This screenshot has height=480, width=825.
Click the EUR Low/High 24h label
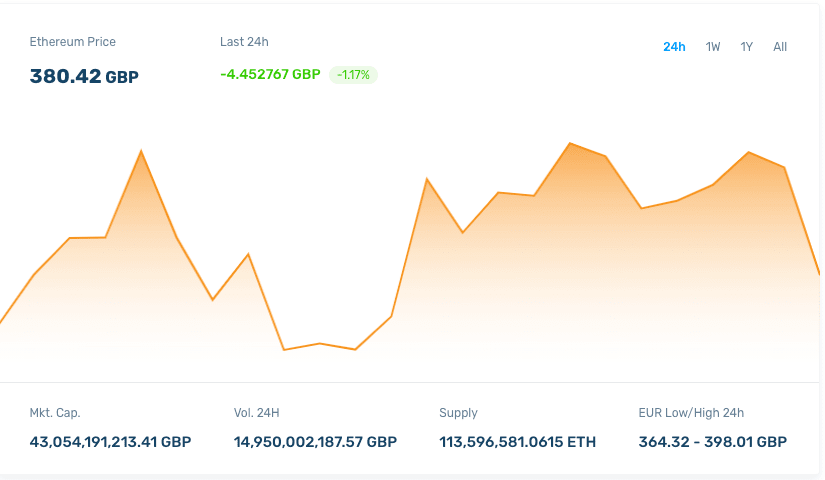(x=691, y=413)
